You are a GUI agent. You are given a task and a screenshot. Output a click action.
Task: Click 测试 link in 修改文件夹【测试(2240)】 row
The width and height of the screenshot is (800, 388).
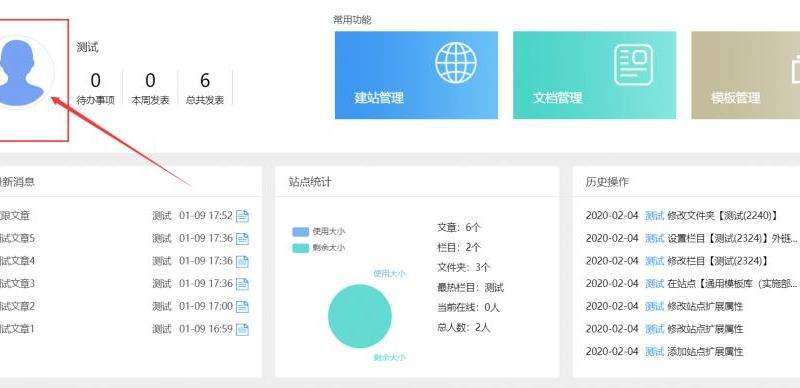654,215
